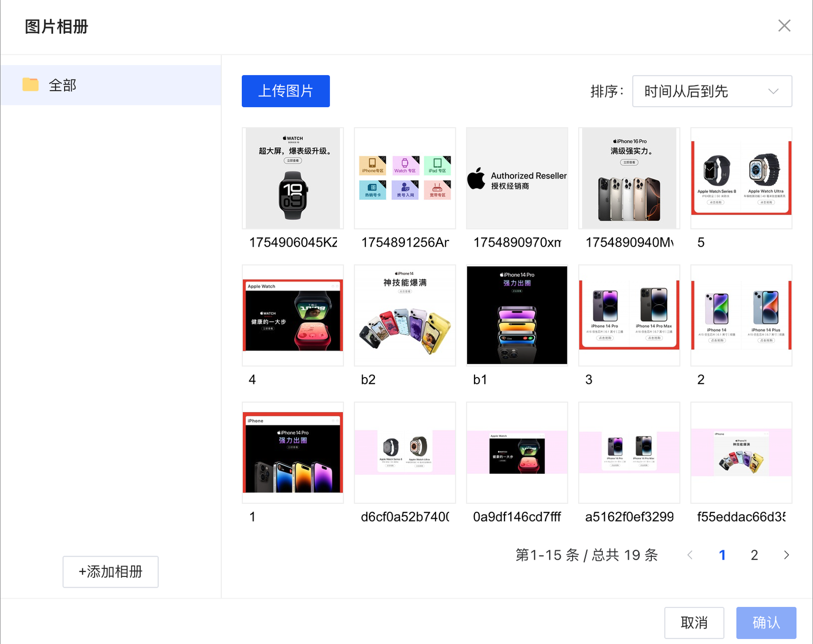
Task: Click file name a5162f0ef3299
Action: coord(630,517)
